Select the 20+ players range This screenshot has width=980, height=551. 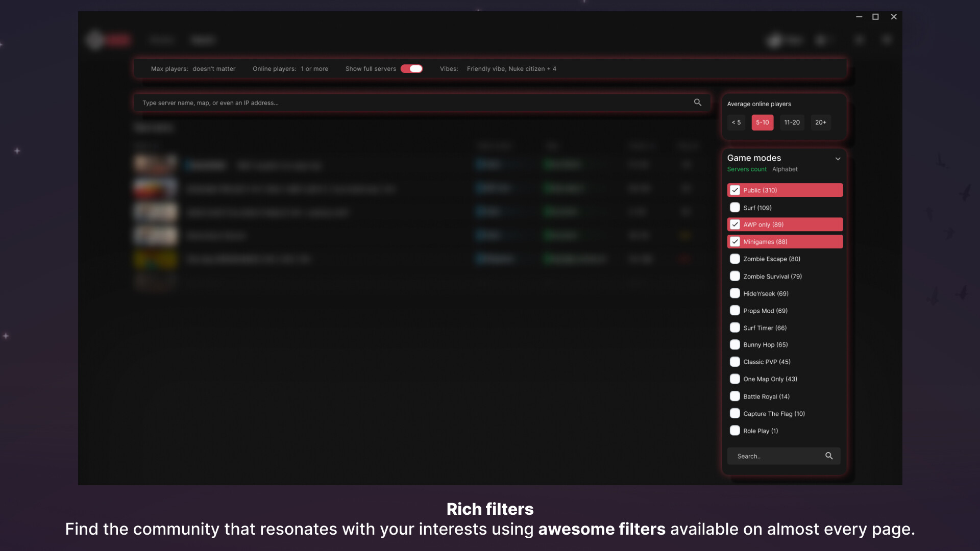point(820,122)
